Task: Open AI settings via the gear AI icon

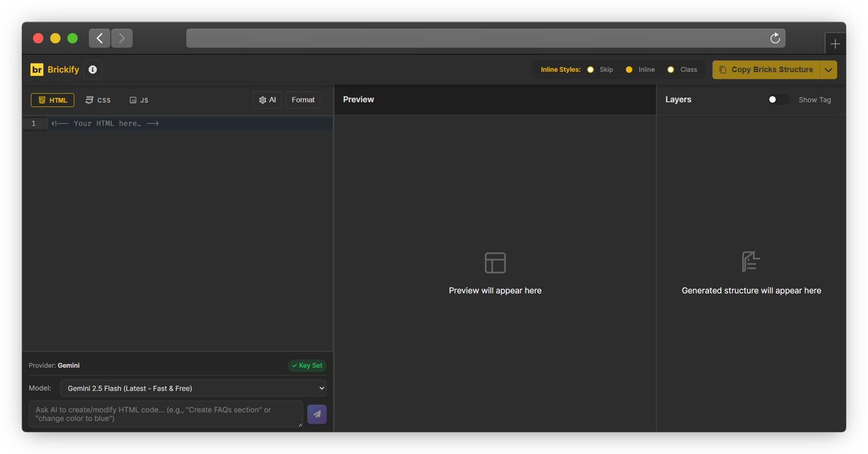Action: click(266, 99)
